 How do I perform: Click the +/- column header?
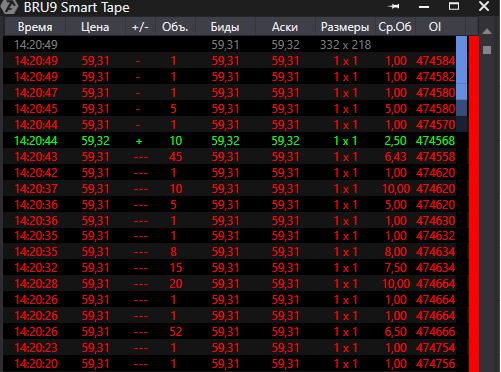tap(140, 27)
